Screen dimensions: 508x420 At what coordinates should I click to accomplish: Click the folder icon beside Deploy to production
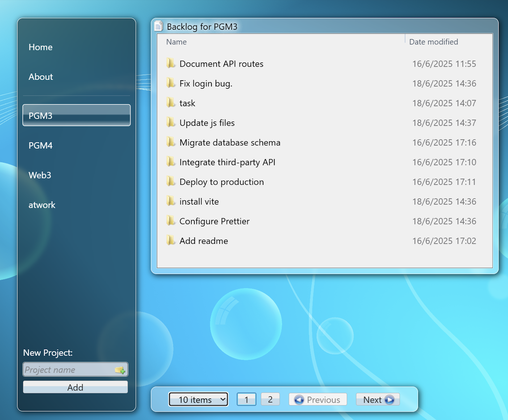(x=170, y=182)
